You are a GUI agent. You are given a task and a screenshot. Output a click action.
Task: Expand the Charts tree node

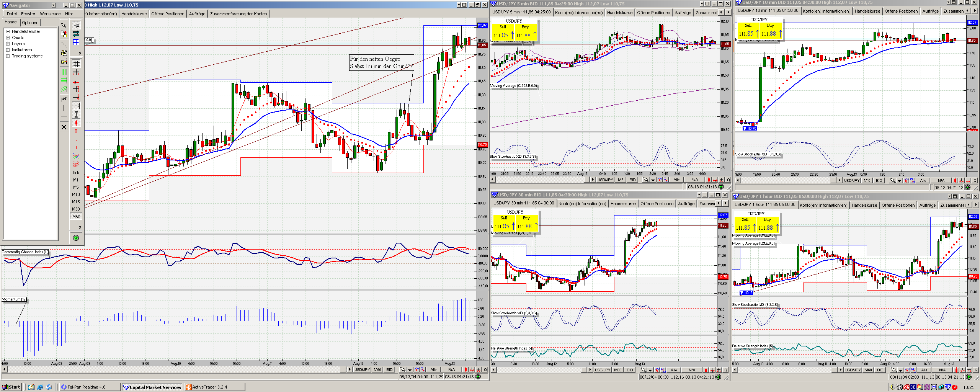[8, 38]
